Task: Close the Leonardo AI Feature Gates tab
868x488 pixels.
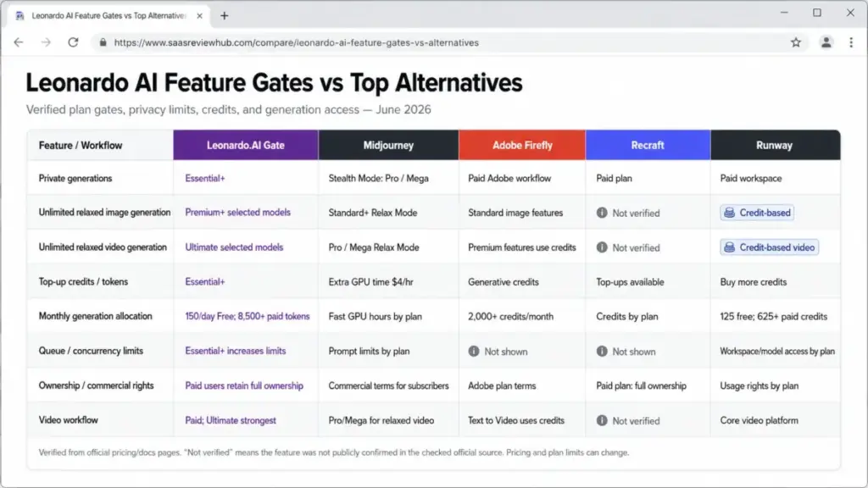Action: (x=199, y=16)
